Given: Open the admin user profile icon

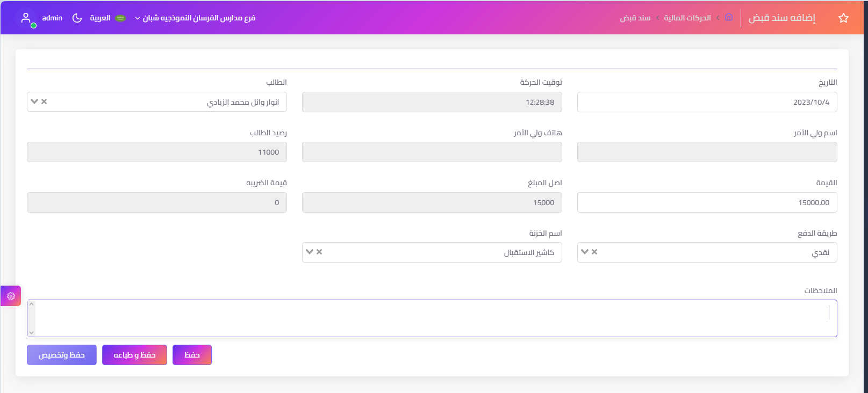Looking at the screenshot, I should (x=26, y=18).
